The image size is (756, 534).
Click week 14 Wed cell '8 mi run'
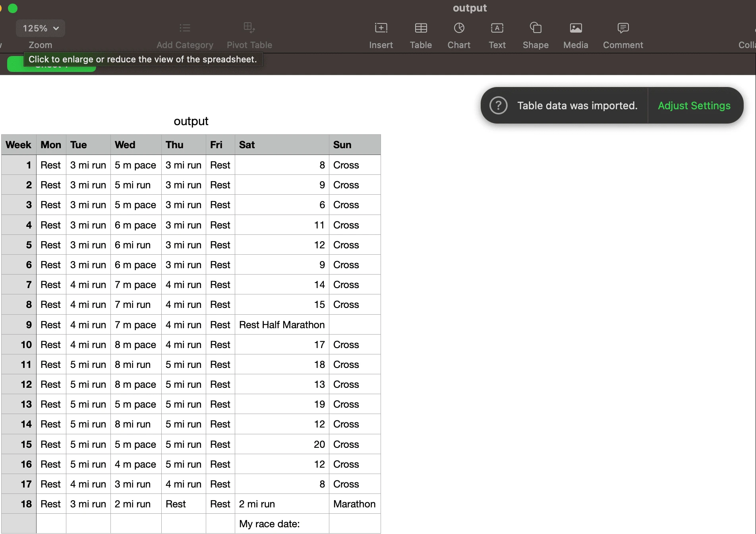click(x=136, y=424)
